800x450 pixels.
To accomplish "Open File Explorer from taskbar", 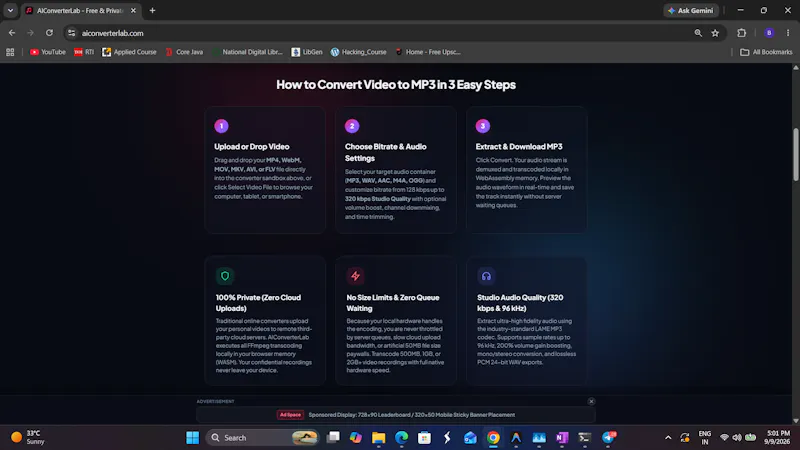I will (x=379, y=438).
